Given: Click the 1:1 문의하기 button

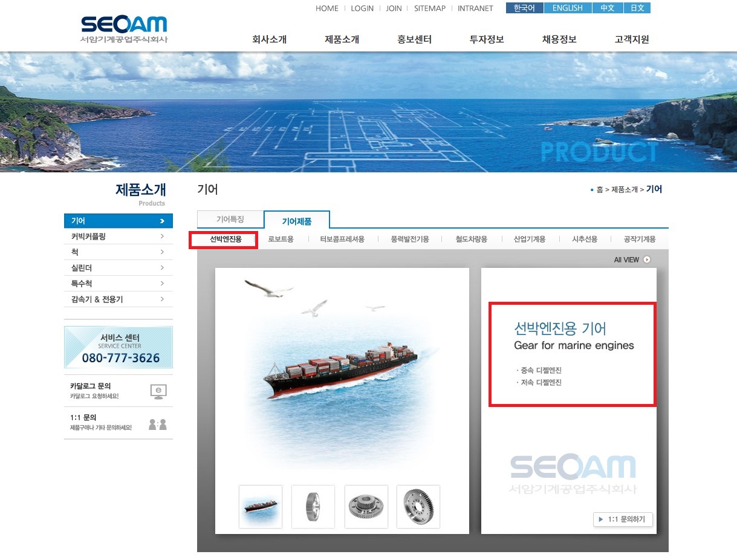Looking at the screenshot, I should point(623,519).
